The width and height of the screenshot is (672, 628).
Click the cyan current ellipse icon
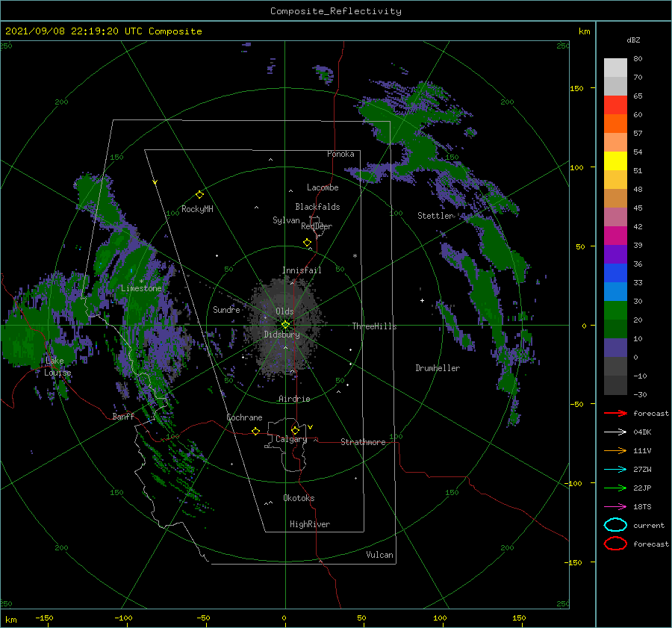[615, 525]
